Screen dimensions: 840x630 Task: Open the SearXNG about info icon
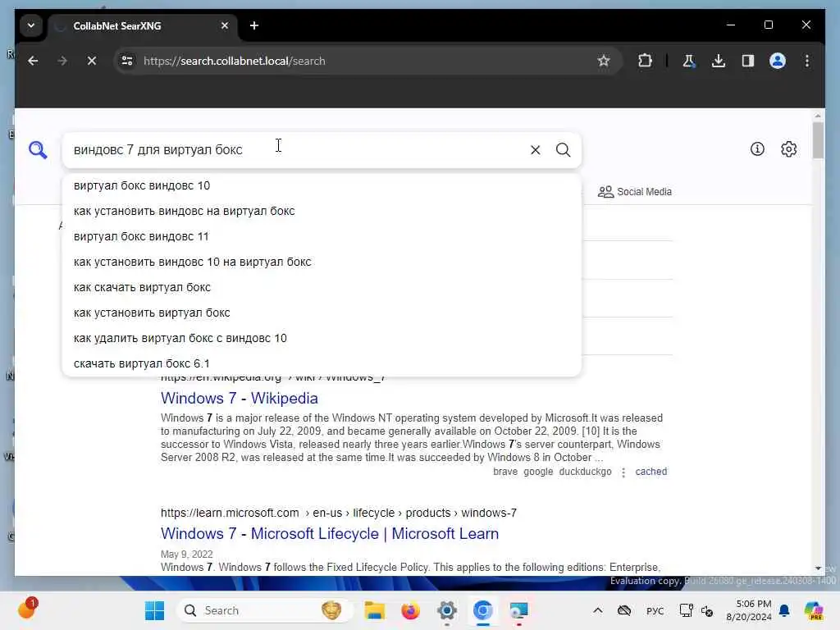tap(757, 149)
